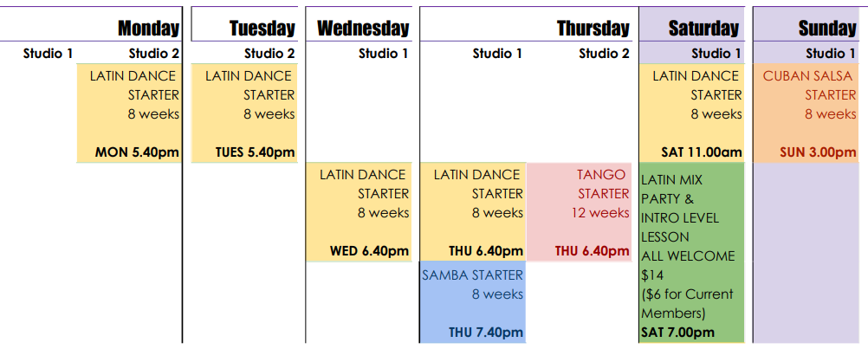Open the Tuesday 5.40pm Latin Dance Starter class

pos(244,113)
